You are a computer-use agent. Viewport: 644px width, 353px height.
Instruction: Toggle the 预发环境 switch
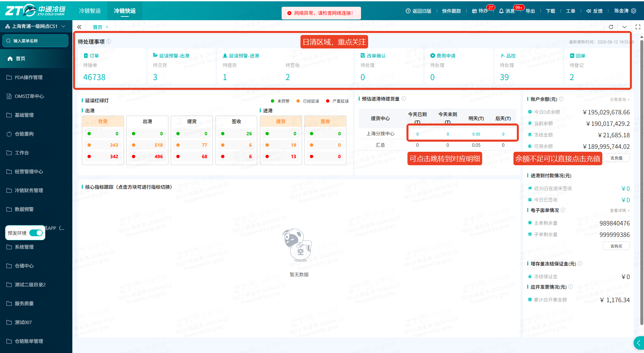click(x=36, y=233)
